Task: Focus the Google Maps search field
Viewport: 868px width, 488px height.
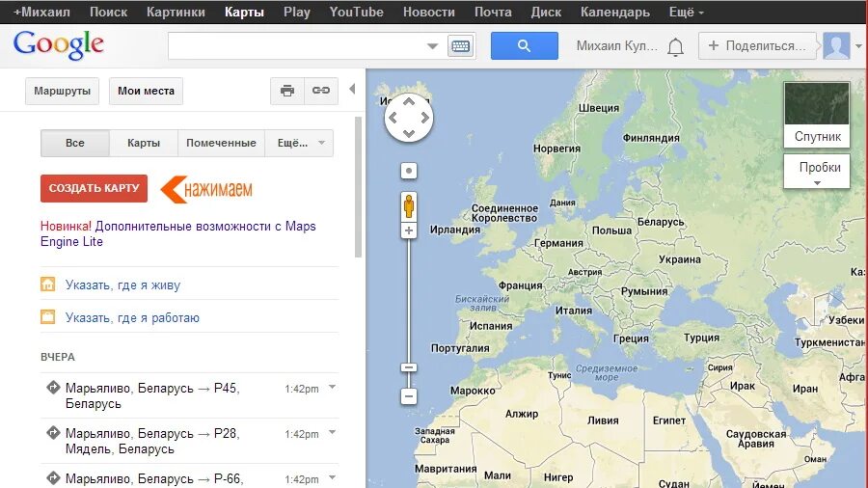Action: click(x=297, y=46)
